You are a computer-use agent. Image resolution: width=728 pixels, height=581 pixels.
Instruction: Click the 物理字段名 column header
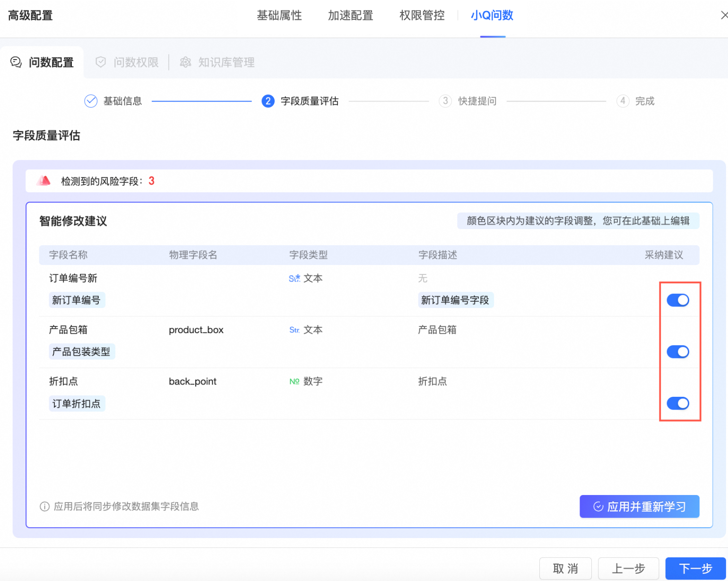193,255
